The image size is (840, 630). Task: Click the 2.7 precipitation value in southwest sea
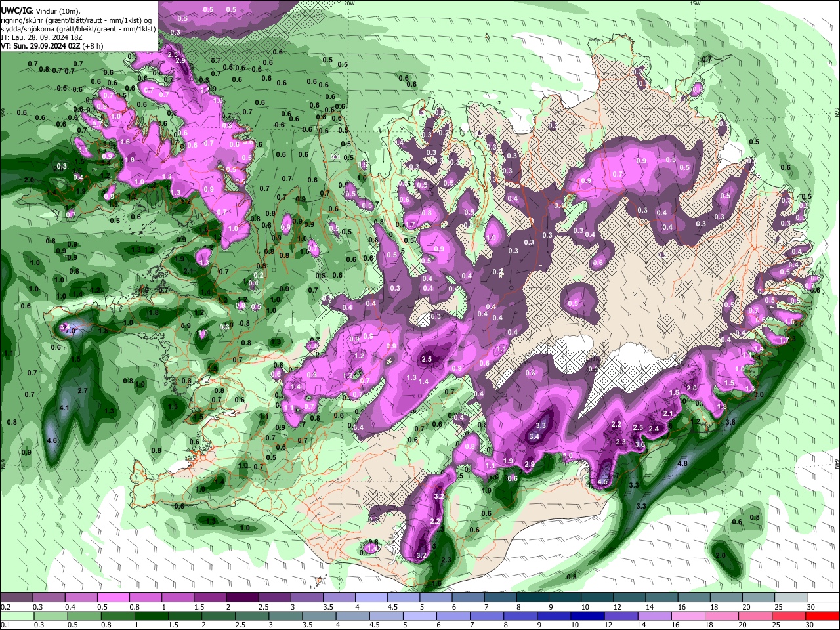pyautogui.click(x=83, y=390)
